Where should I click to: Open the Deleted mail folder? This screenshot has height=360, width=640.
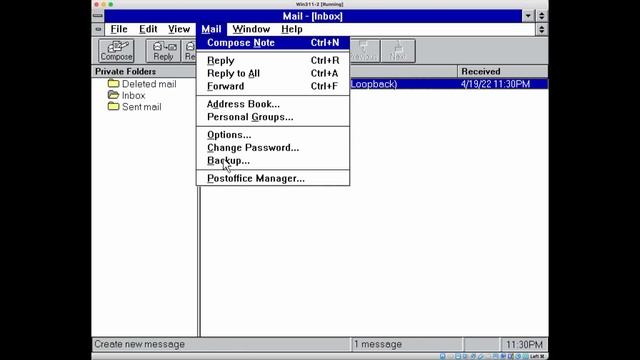pos(142,84)
